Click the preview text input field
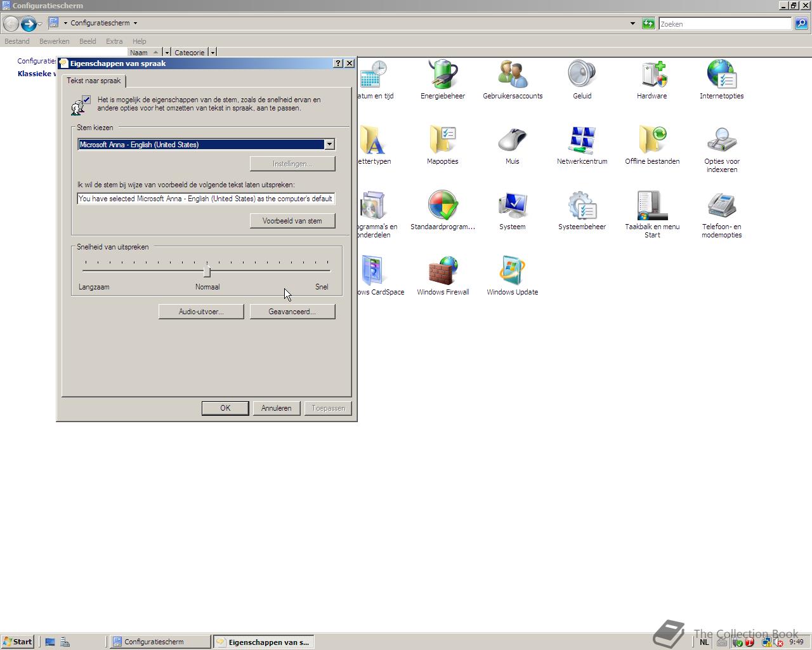The width and height of the screenshot is (812, 650). click(x=206, y=199)
